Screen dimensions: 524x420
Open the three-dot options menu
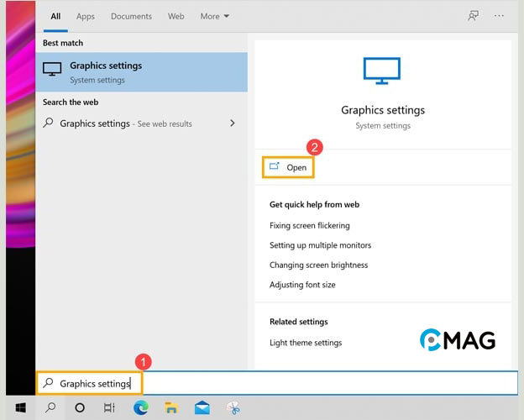click(500, 16)
